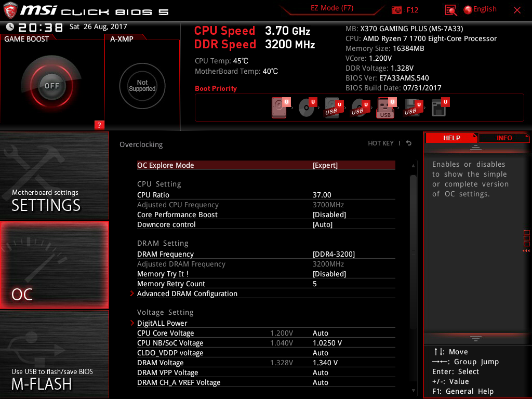Click the triple red arrows on right edge
The image size is (532, 399).
[x=526, y=251]
